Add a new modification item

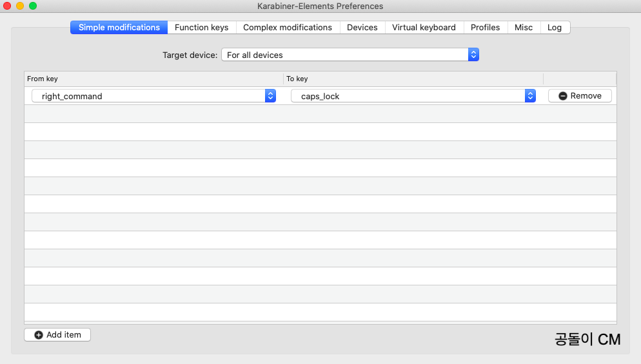point(57,334)
